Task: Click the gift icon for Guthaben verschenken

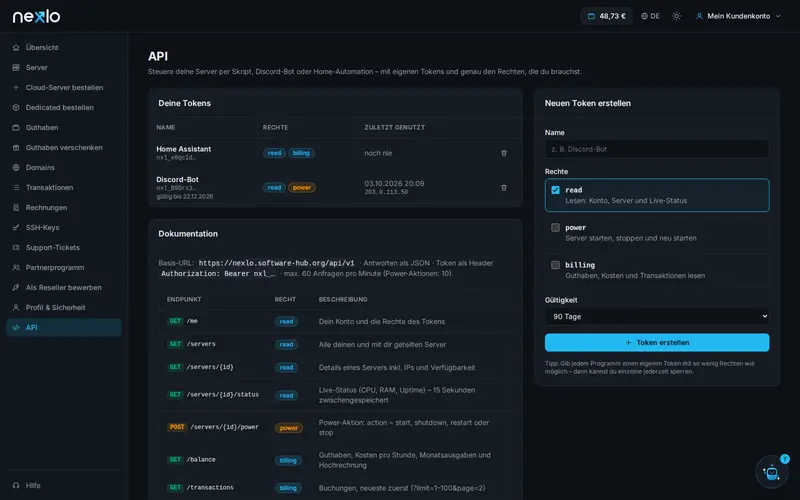Action: click(16, 147)
